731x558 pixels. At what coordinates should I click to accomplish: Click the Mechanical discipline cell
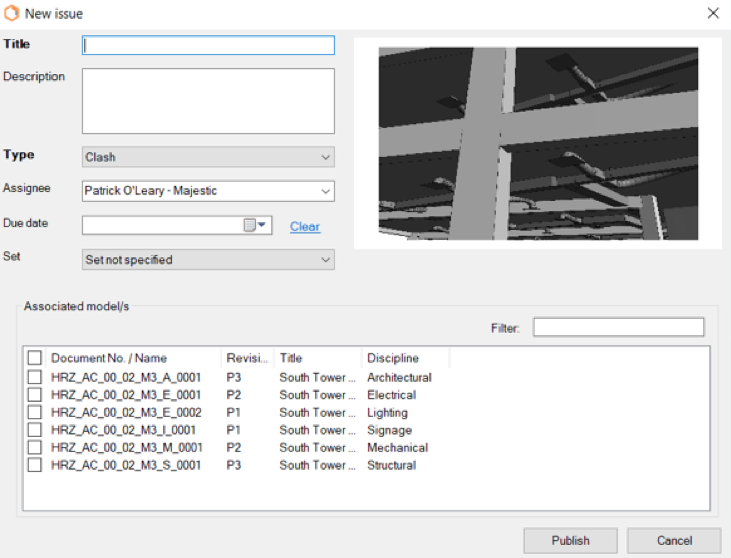pyautogui.click(x=398, y=448)
